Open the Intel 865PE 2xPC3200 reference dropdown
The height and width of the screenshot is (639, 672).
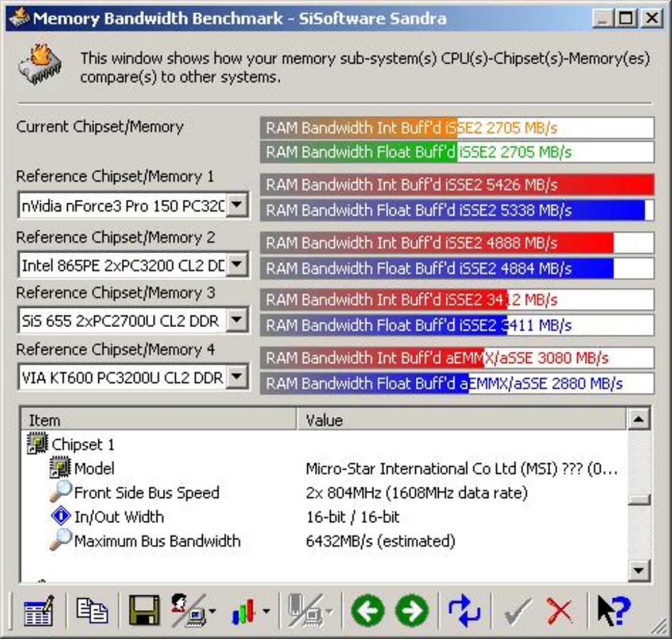237,265
